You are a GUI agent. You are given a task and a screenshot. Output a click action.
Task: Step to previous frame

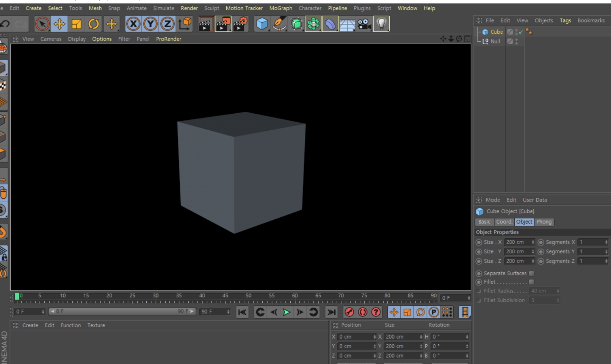coord(273,312)
